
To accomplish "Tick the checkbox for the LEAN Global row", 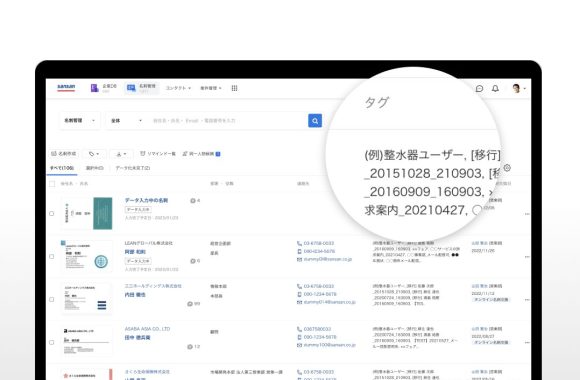I will (51, 256).
